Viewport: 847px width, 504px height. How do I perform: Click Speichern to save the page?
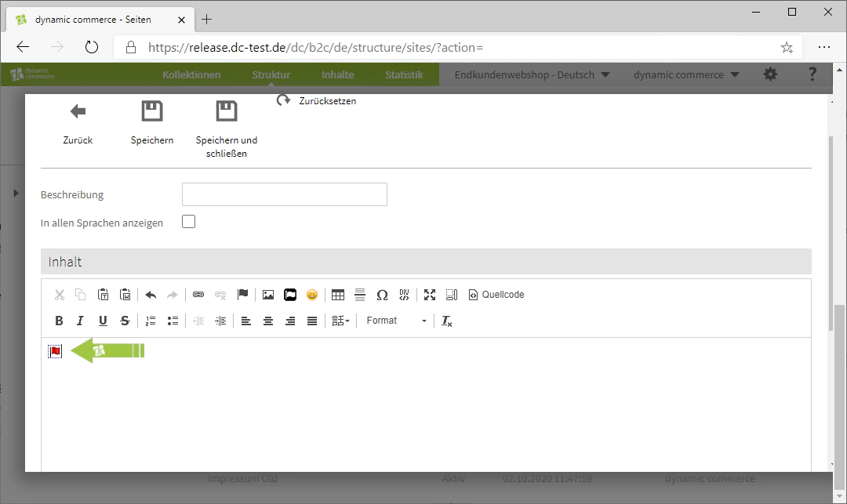pyautogui.click(x=152, y=123)
